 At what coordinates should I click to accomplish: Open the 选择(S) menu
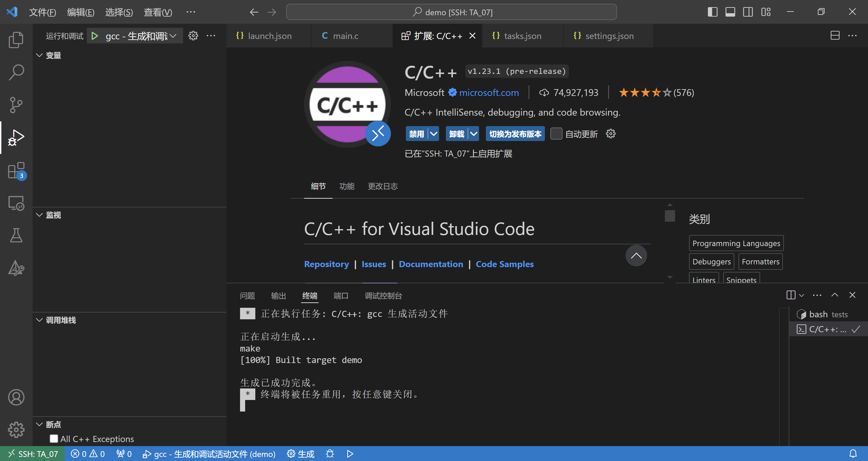[x=119, y=12]
